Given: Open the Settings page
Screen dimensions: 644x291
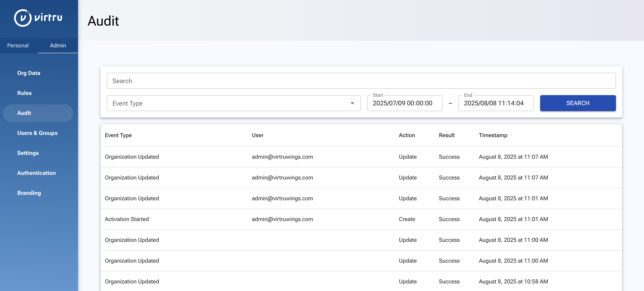Looking at the screenshot, I should click(x=28, y=153).
